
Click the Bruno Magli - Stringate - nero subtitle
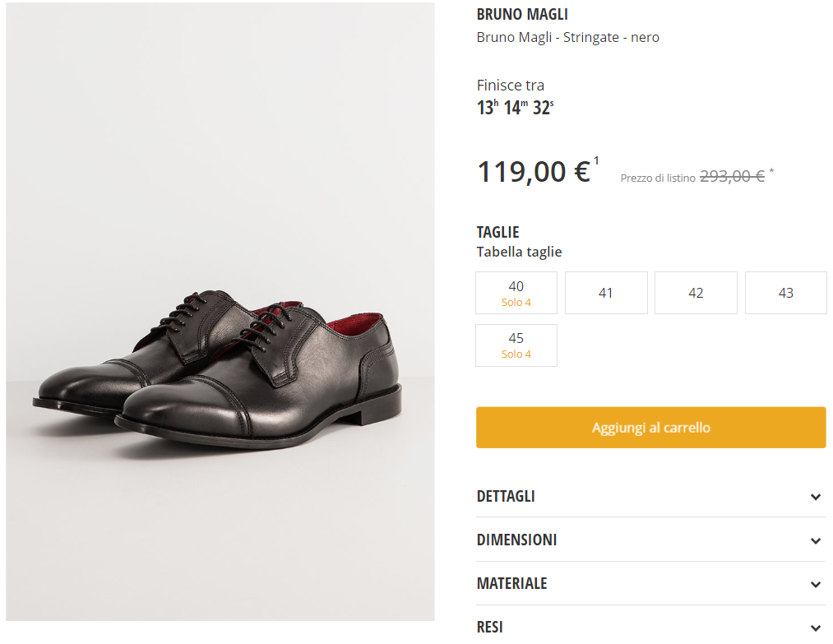[x=567, y=37]
